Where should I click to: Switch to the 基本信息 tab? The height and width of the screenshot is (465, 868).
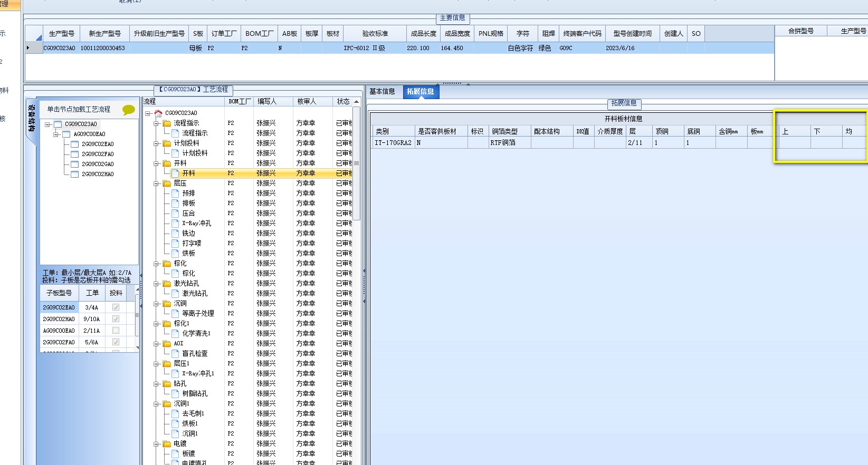point(383,91)
